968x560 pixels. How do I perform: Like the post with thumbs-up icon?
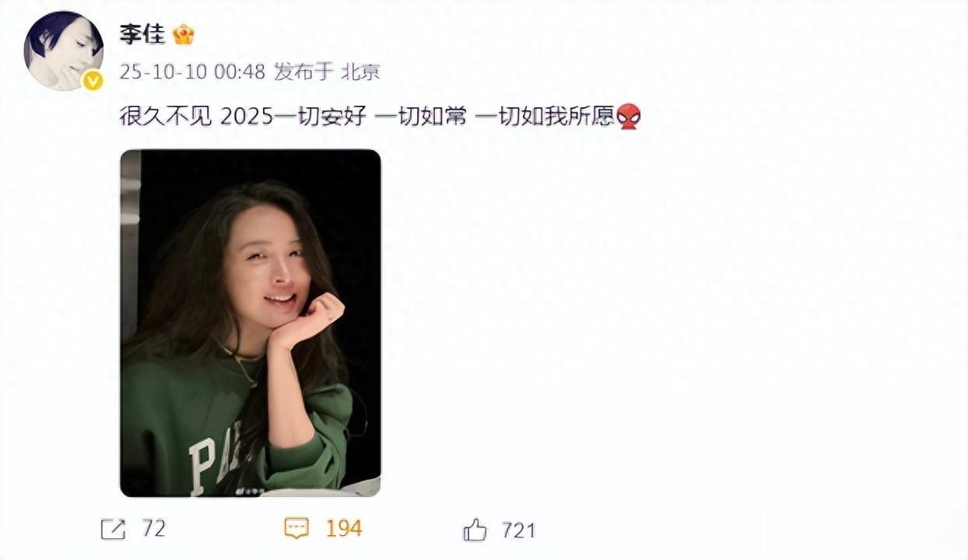click(475, 530)
